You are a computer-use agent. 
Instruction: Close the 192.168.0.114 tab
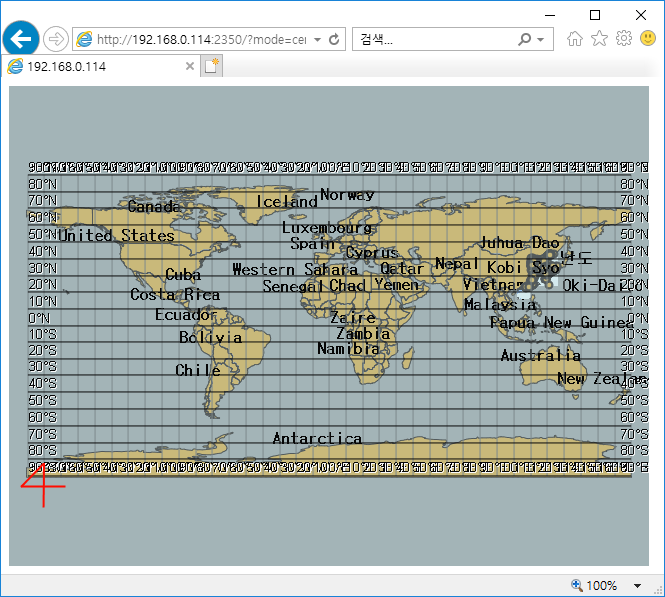tap(190, 66)
